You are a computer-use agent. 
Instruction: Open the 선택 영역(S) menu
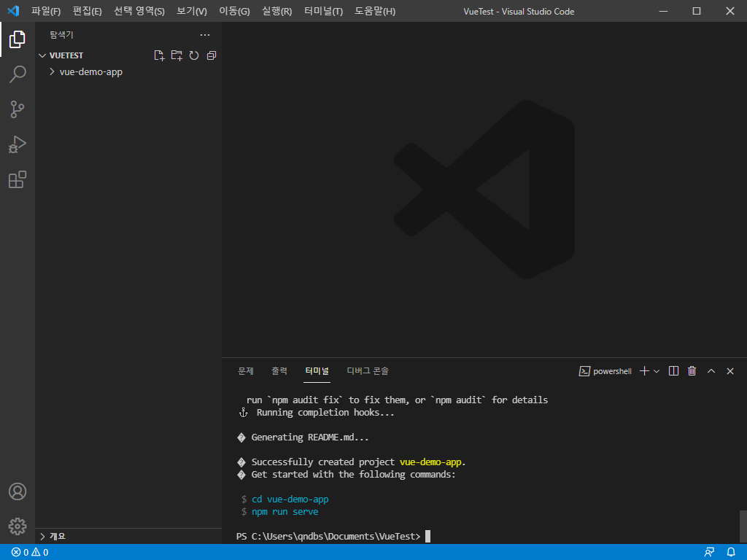click(x=139, y=11)
